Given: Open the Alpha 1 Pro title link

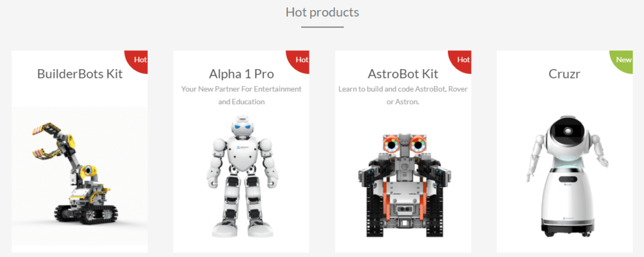Looking at the screenshot, I should pos(241,74).
